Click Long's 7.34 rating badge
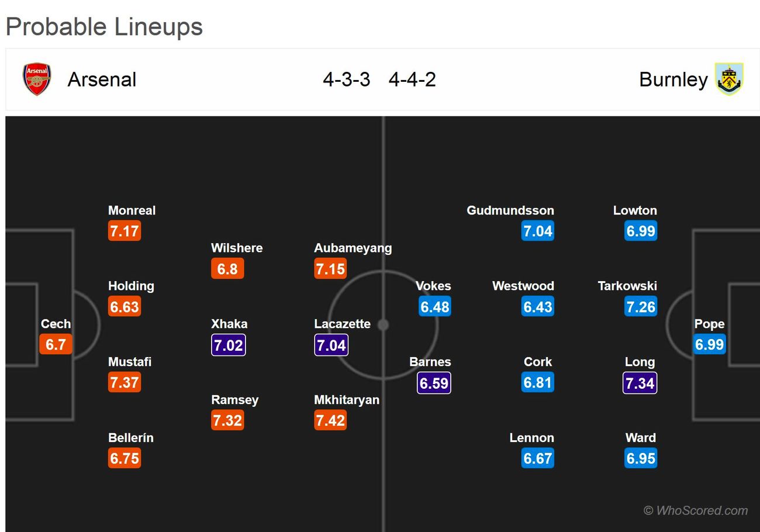This screenshot has width=760, height=532. tap(640, 383)
